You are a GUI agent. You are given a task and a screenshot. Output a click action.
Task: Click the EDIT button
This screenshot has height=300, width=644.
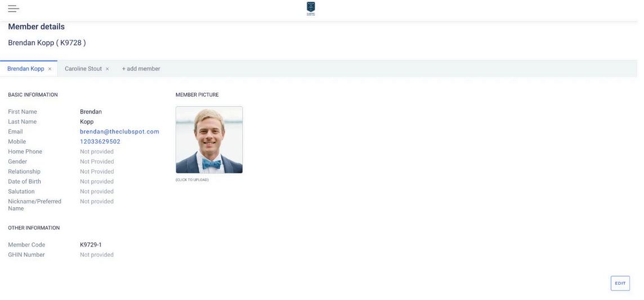(620, 283)
